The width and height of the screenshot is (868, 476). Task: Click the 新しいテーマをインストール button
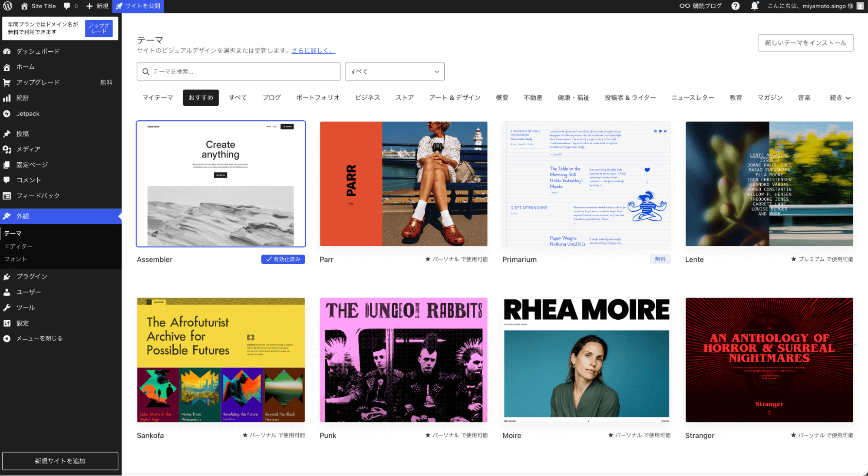pos(805,43)
